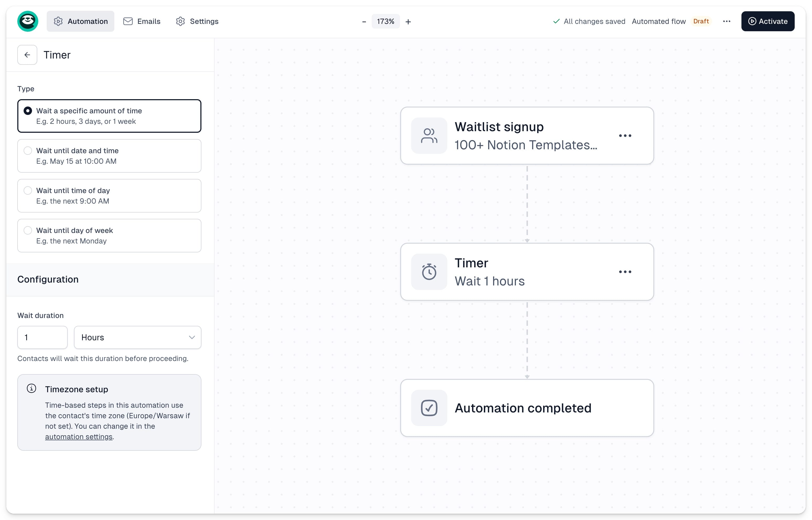The height and width of the screenshot is (520, 812).
Task: Select Wait a specific amount of time
Action: (x=109, y=116)
